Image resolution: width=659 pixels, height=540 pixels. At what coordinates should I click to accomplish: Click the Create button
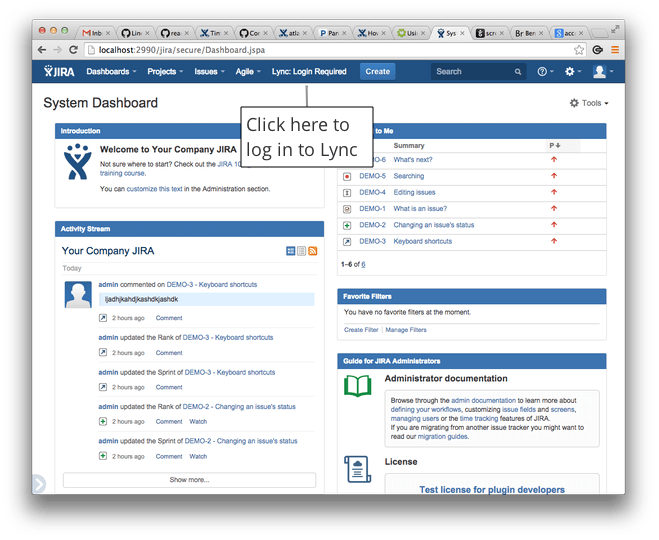377,71
